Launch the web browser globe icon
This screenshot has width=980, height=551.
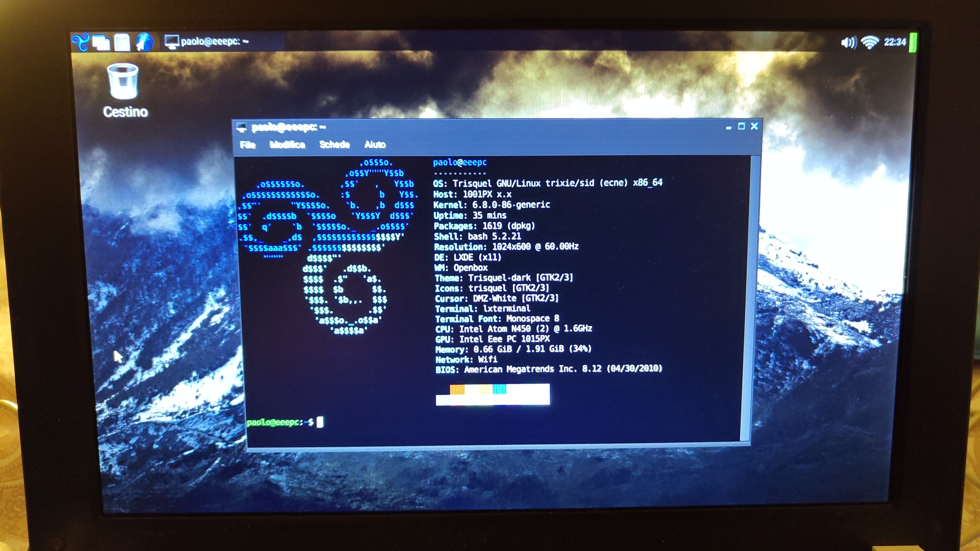click(144, 42)
